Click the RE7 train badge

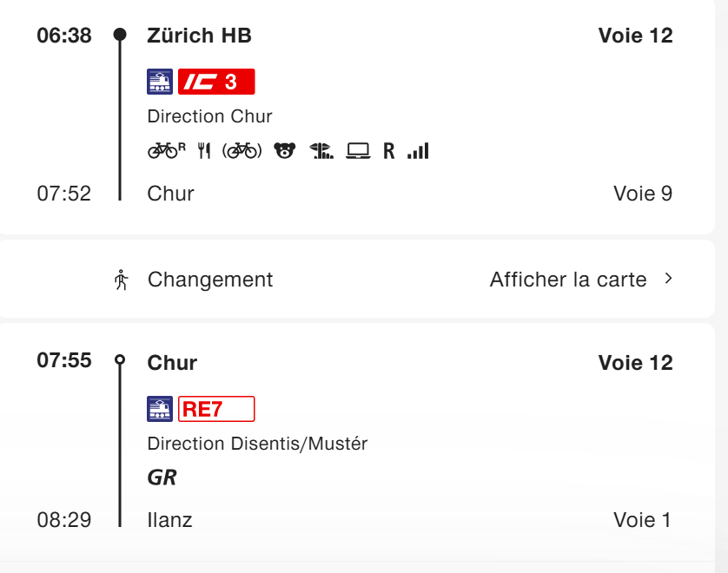[x=216, y=409]
